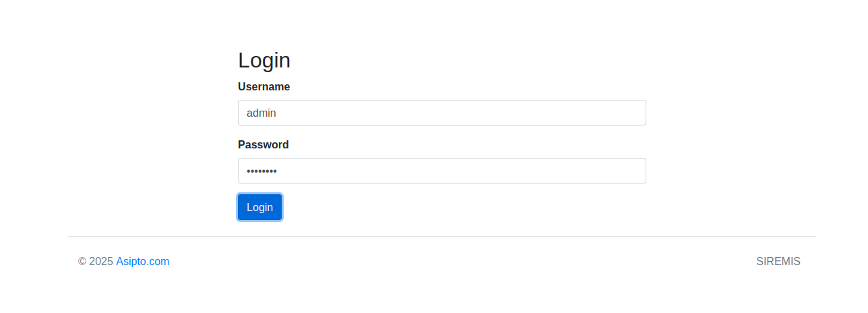Focus the Password input field

tap(442, 171)
